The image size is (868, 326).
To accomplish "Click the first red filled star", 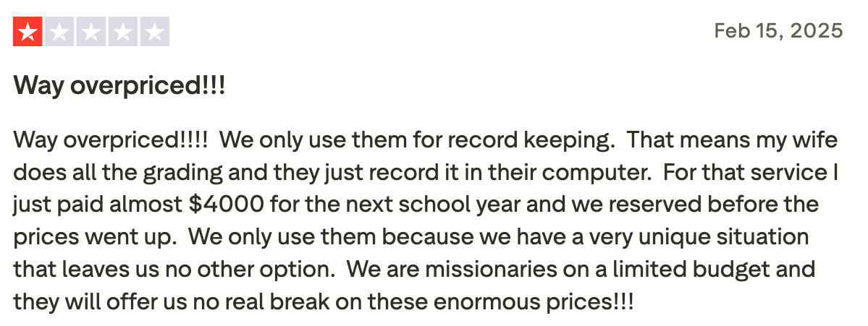I will pos(28,33).
